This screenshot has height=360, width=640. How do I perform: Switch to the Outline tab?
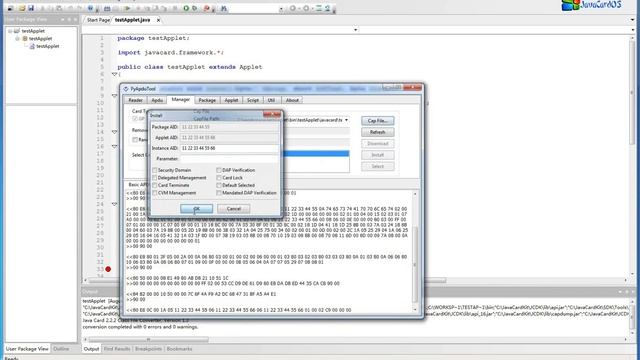coord(61,349)
